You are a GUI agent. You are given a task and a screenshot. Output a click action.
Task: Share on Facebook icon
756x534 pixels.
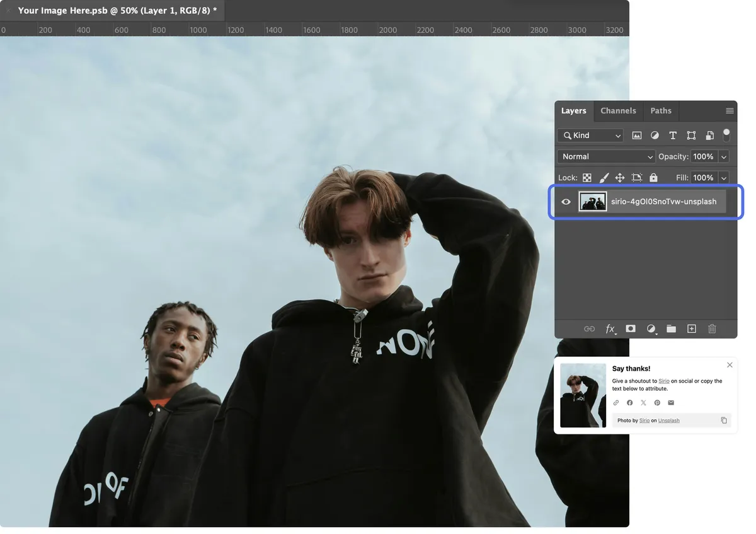630,403
